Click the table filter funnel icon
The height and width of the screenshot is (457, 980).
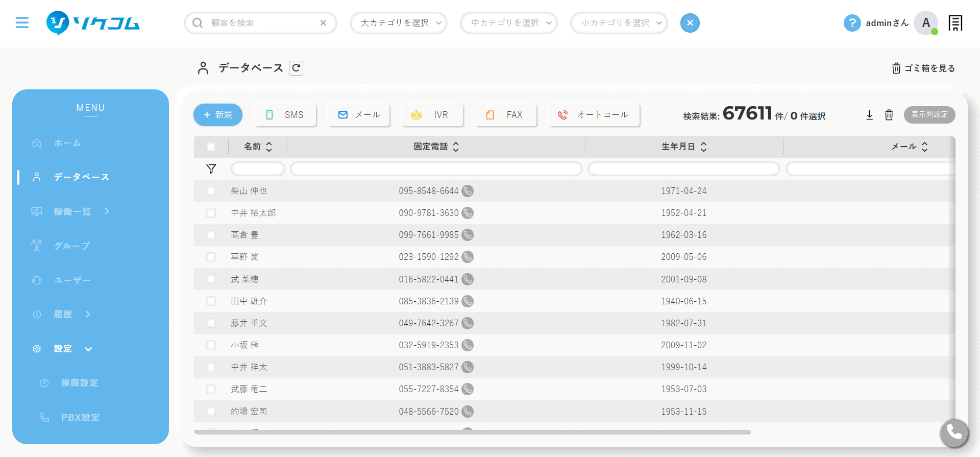(211, 169)
